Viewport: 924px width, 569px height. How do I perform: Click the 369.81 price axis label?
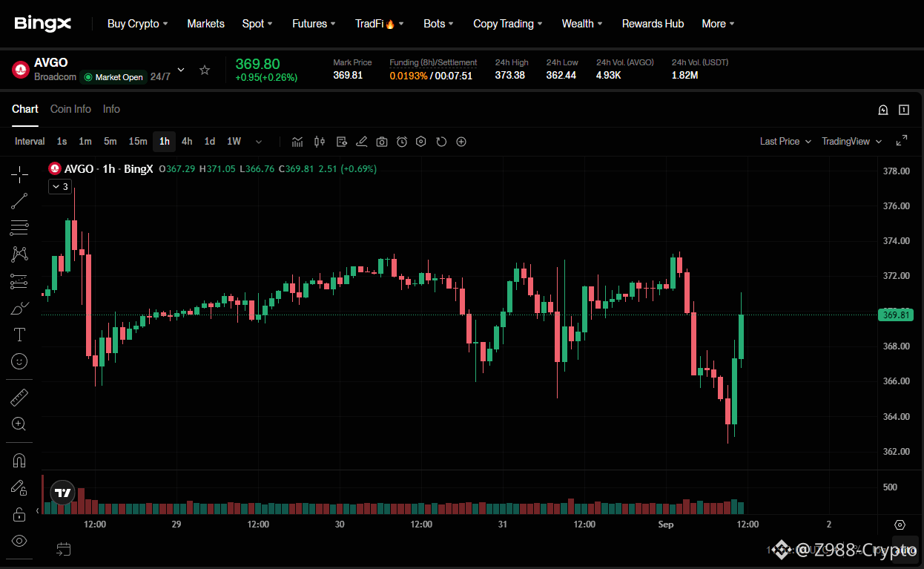pyautogui.click(x=897, y=315)
